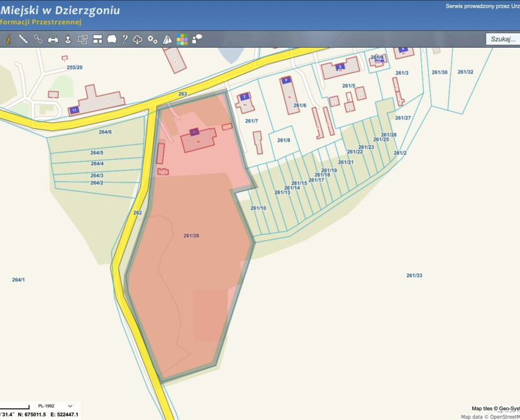Click the overlapping squares selection icon
Viewport: 520px width, 420px height.
point(82,39)
